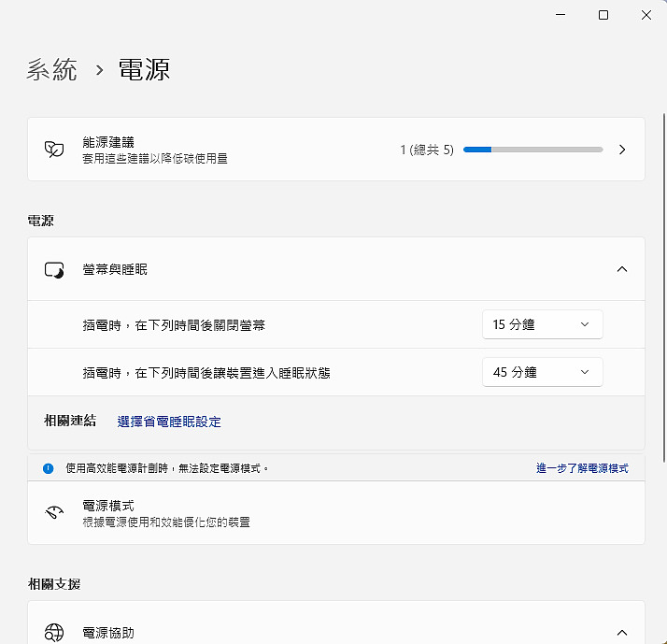The width and height of the screenshot is (667, 644).
Task: Click the 電源模式 card
Action: pos(336,513)
